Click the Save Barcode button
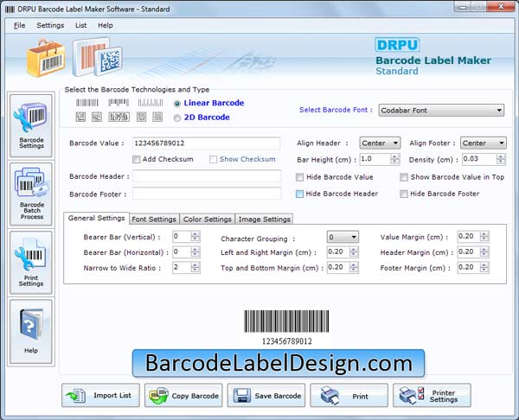Screen dimensions: 519x420 tap(266, 395)
